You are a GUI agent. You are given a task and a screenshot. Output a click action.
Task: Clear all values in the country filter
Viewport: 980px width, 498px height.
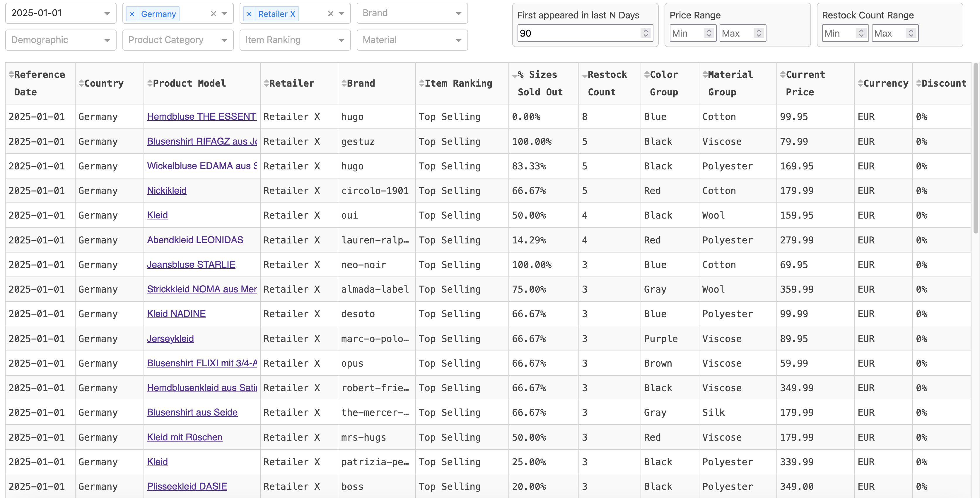coord(214,14)
